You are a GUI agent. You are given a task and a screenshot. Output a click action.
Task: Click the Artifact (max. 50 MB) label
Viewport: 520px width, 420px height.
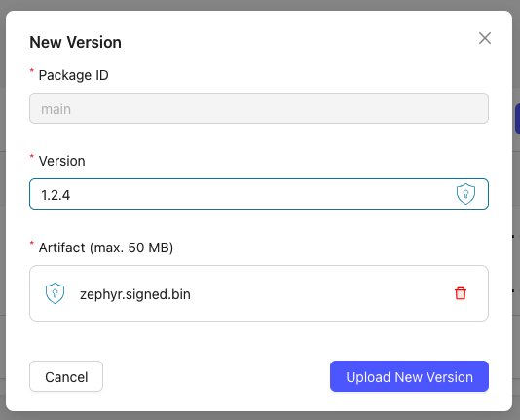tap(106, 248)
